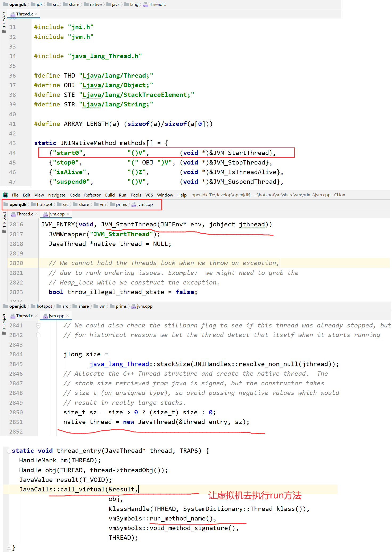The width and height of the screenshot is (392, 553).
Task: Click fold marker at thread_entry closing brace
Action: [x=9, y=547]
